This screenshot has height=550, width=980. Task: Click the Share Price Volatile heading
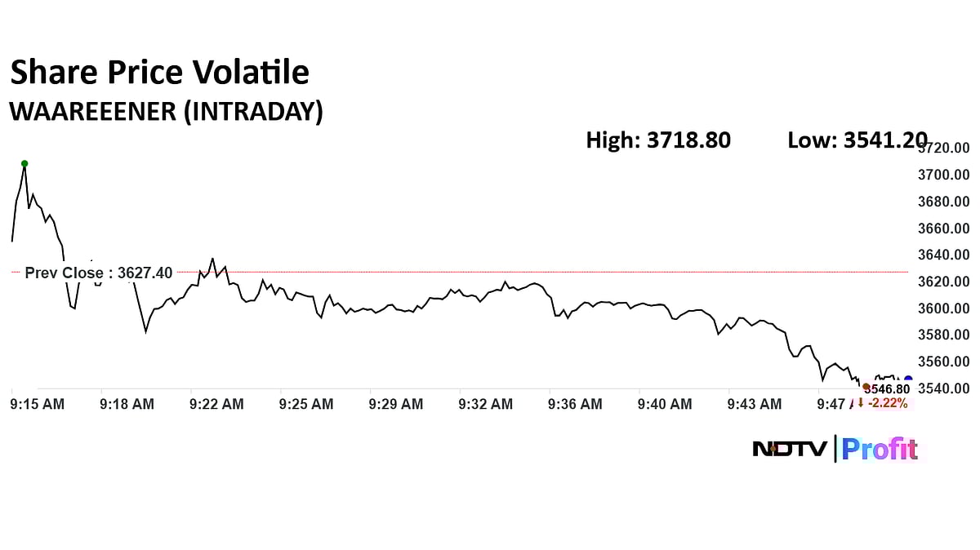(x=159, y=73)
